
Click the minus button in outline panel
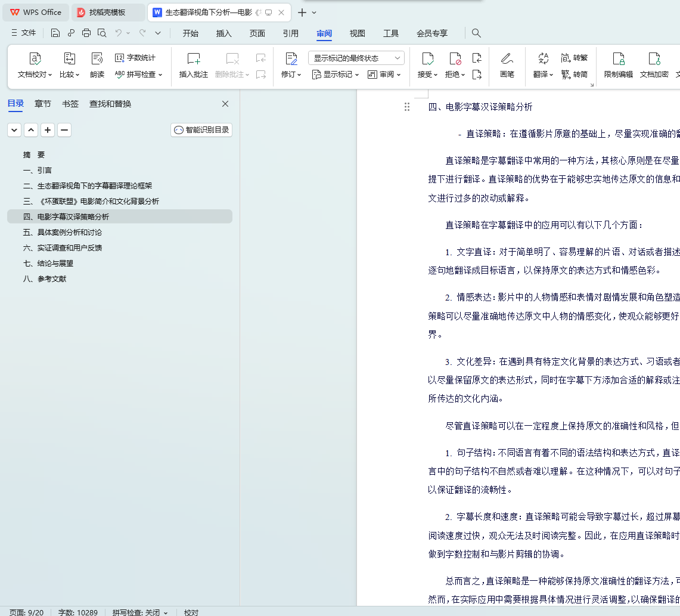(64, 130)
